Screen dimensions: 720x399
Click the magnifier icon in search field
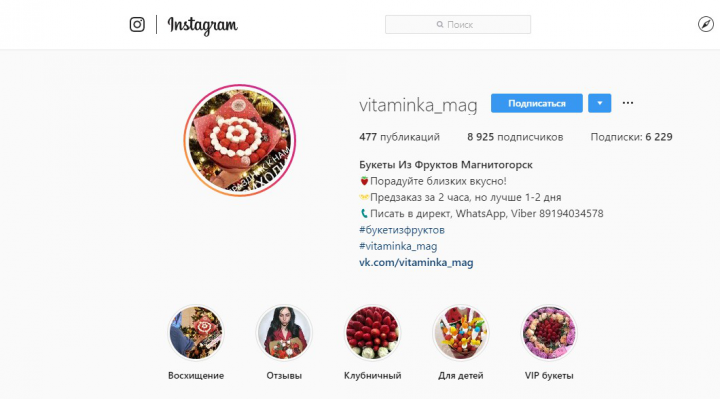coord(440,24)
